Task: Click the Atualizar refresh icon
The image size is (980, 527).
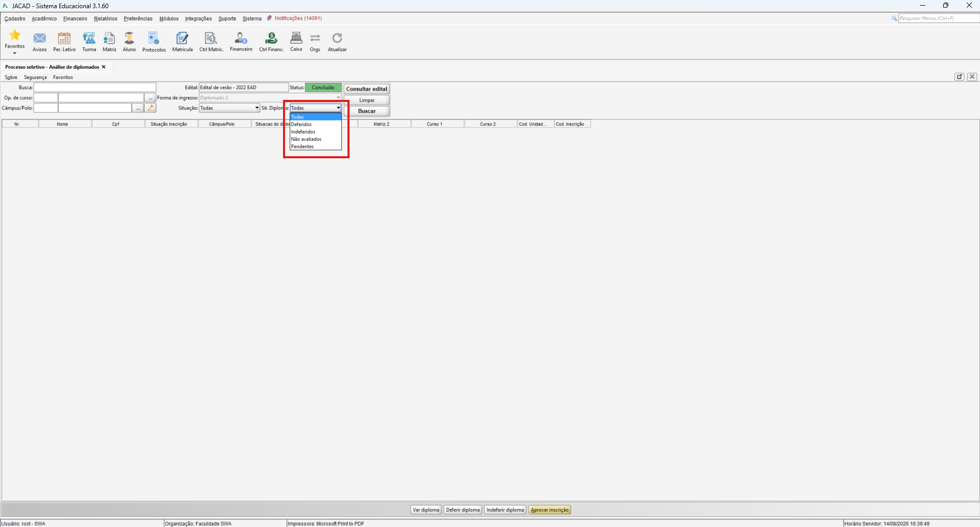Action: pyautogui.click(x=337, y=38)
